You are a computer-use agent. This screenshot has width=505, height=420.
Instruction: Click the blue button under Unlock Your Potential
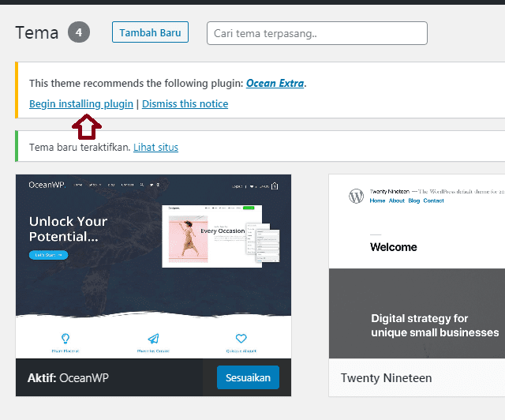[x=49, y=255]
